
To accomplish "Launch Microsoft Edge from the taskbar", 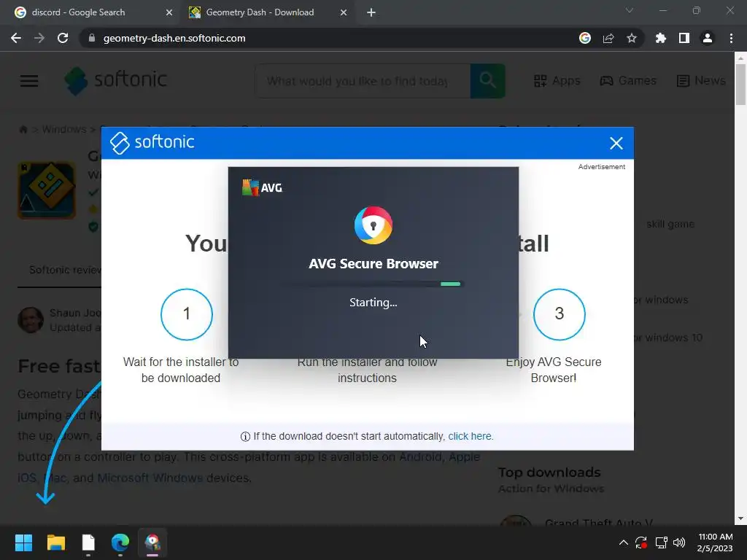I will (x=120, y=542).
